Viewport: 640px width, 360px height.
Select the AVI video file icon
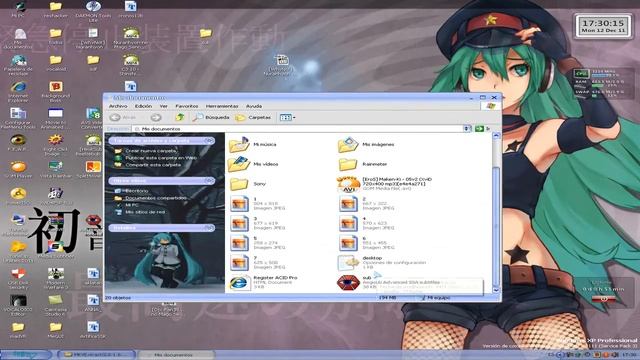pos(348,184)
